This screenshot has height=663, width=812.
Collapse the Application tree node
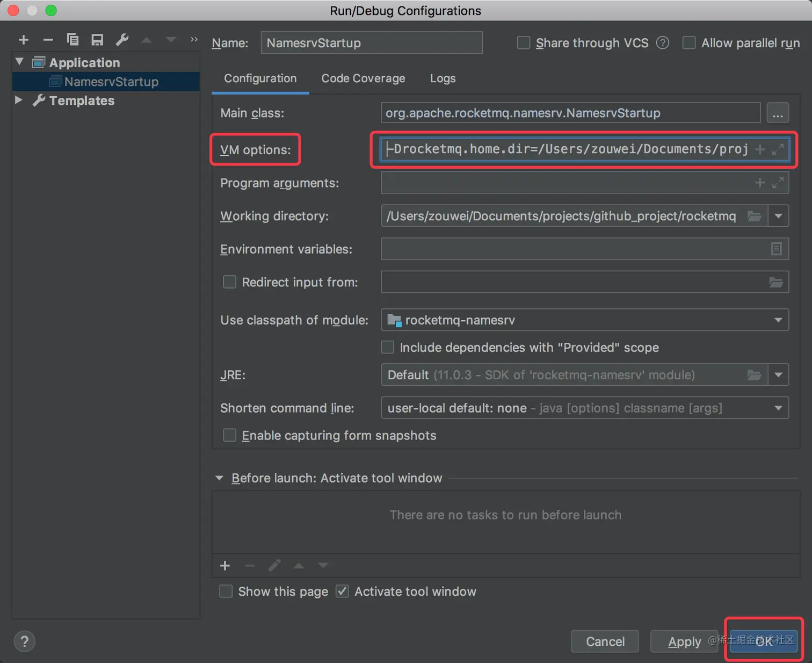tap(20, 62)
